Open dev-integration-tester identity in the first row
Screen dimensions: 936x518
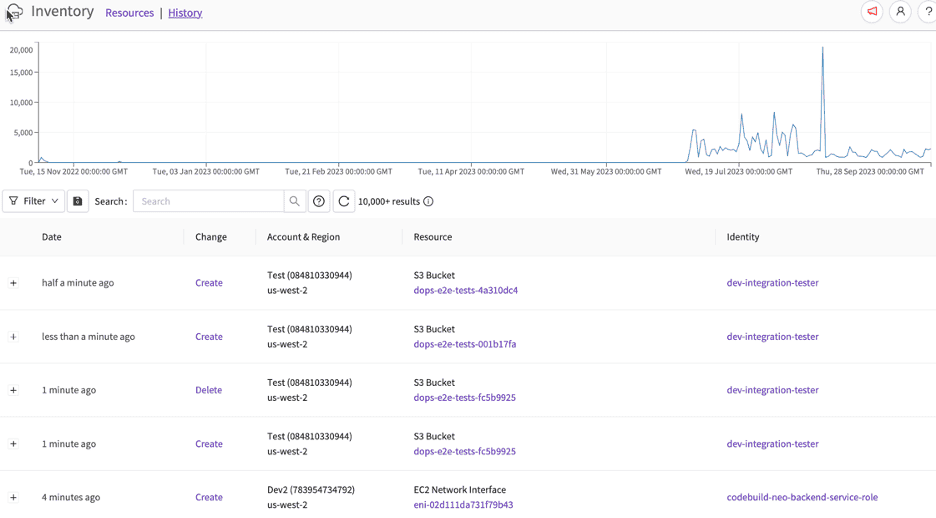click(772, 283)
